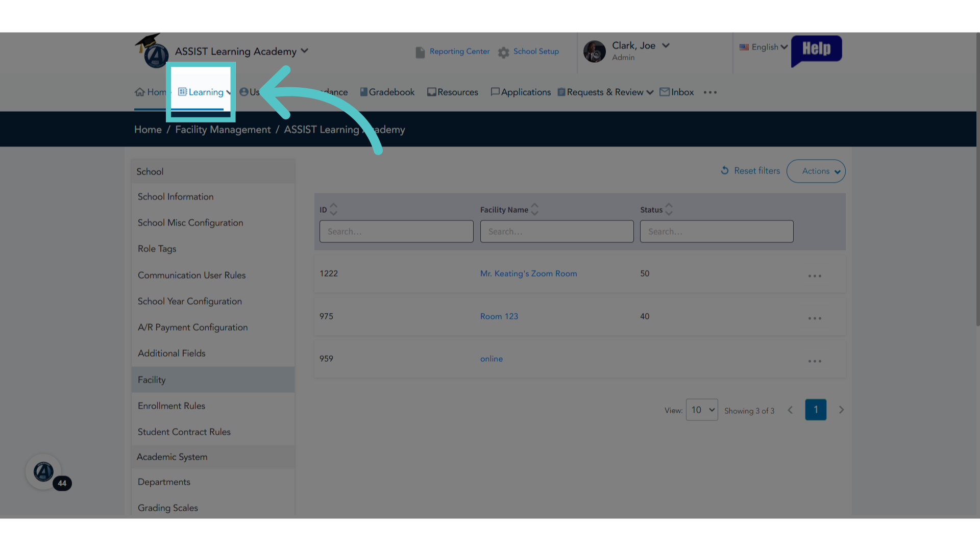Screen dimensions: 980x551
Task: Click Joe Clark's profile avatar
Action: 595,52
